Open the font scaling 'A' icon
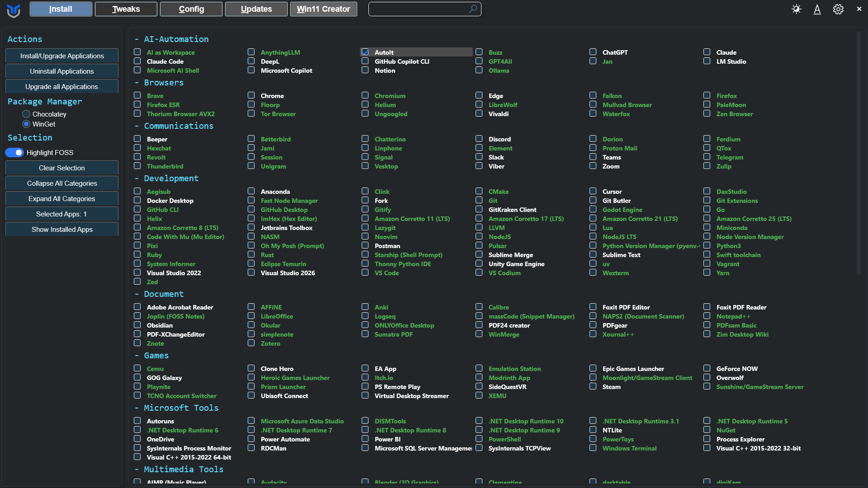868x488 pixels. pyautogui.click(x=817, y=9)
